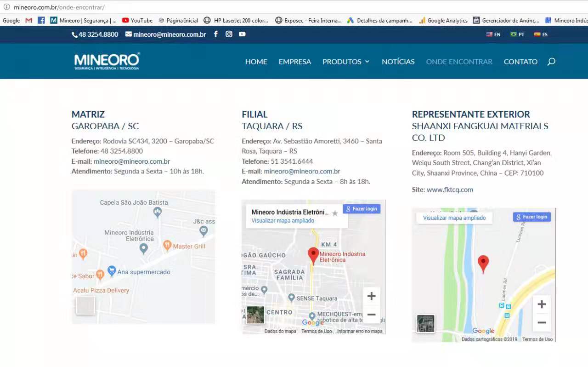Open the Página Inicial bookmark
The height and width of the screenshot is (367, 588).
pyautogui.click(x=178, y=20)
